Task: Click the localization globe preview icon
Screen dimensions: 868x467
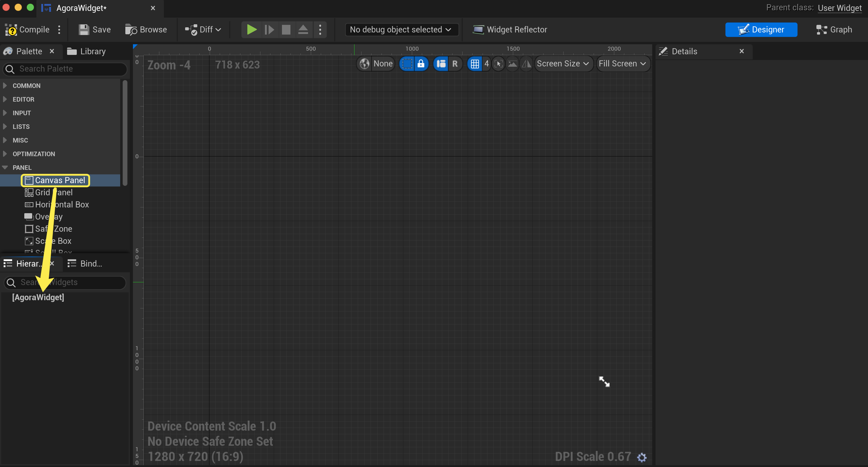Action: point(364,64)
